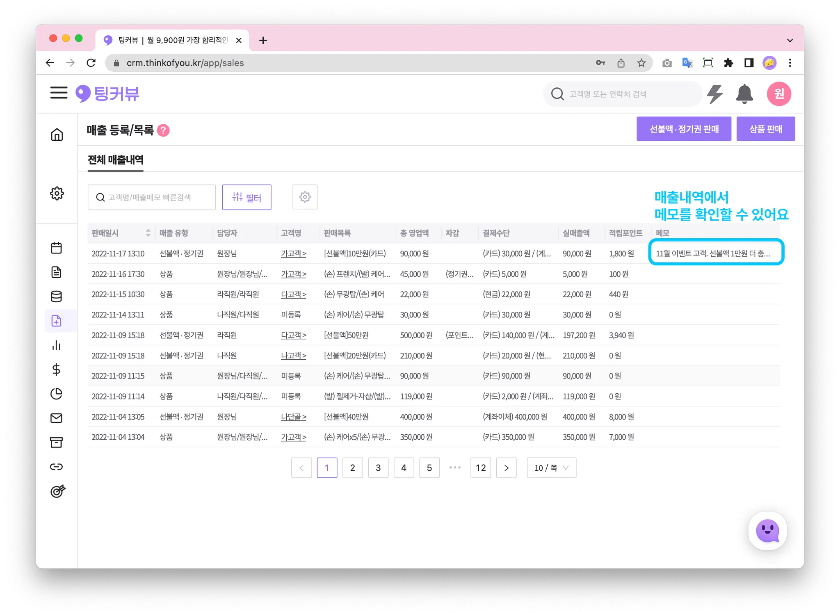Expand the 10 / 쪽 page size dropdown

(x=551, y=468)
